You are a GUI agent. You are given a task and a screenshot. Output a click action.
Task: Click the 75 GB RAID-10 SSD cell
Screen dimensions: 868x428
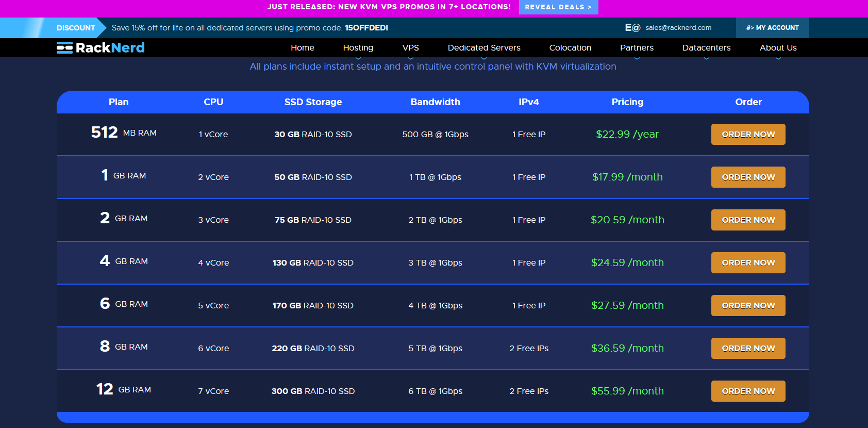tap(313, 220)
